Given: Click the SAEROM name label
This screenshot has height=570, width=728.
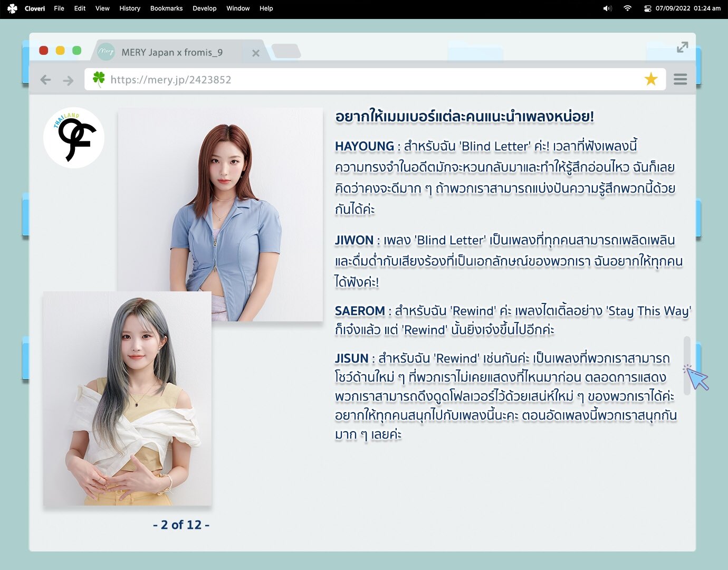Looking at the screenshot, I should click(360, 311).
